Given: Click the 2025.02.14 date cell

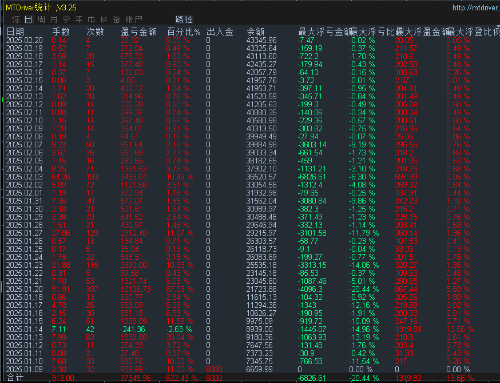Looking at the screenshot, I should coord(25,88).
